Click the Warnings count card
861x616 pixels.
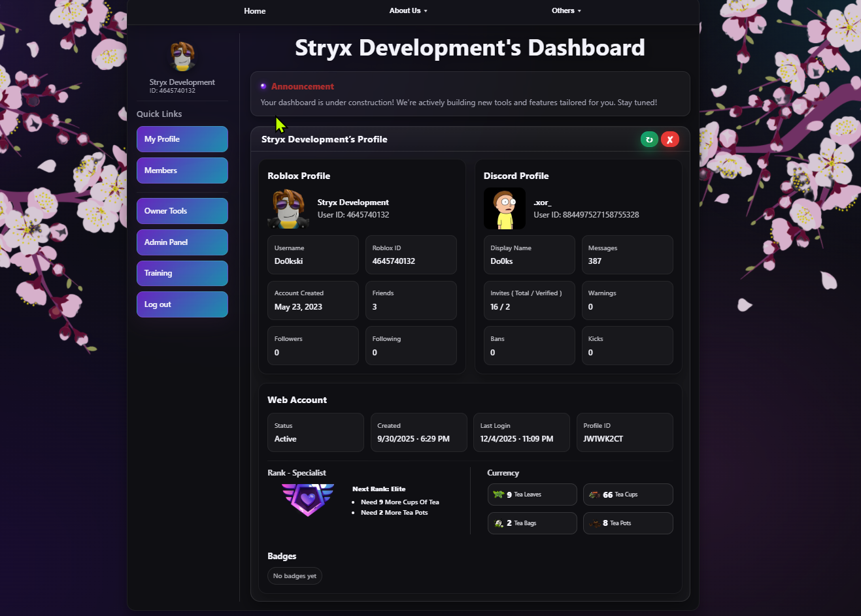628,300
